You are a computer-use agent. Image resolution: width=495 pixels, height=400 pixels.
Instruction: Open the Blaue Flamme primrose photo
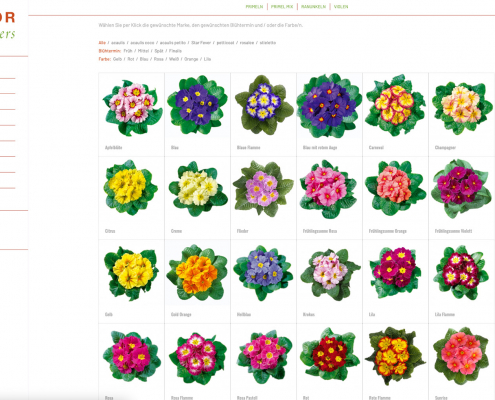pos(264,105)
